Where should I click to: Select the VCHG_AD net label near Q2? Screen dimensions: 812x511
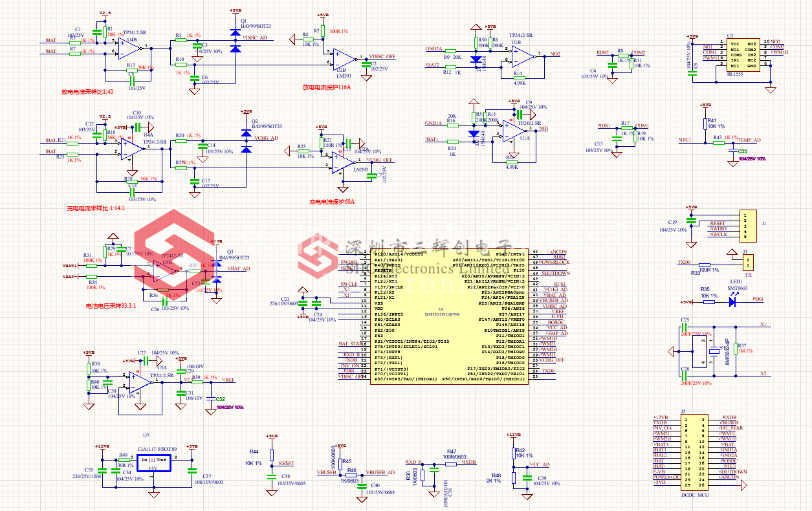(266, 138)
